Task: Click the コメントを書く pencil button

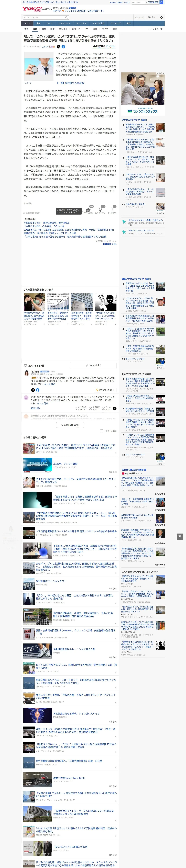Action: (x=93, y=365)
